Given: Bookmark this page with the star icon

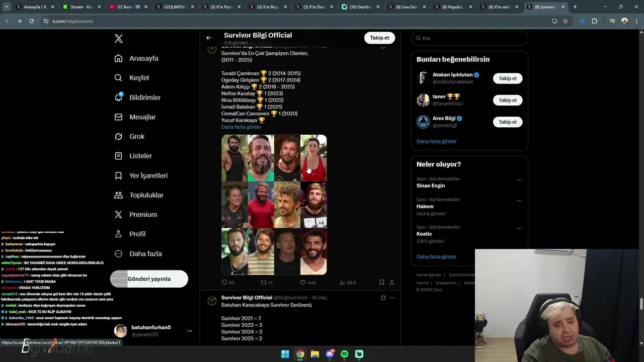Looking at the screenshot, I should (566, 21).
